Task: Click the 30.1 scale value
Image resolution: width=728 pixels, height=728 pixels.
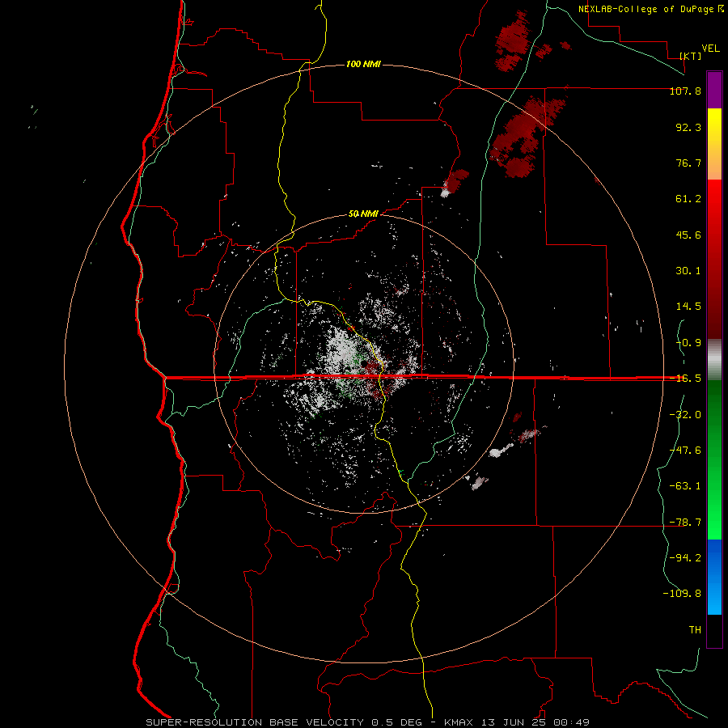Action: pyautogui.click(x=688, y=271)
